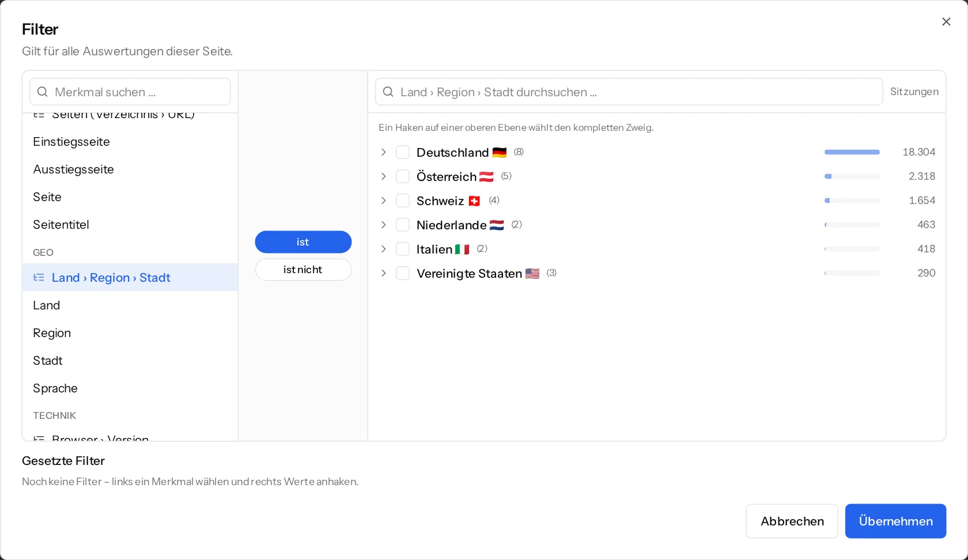Enable the Schweiz checkbox
Screen dimensions: 968x560
coord(403,200)
